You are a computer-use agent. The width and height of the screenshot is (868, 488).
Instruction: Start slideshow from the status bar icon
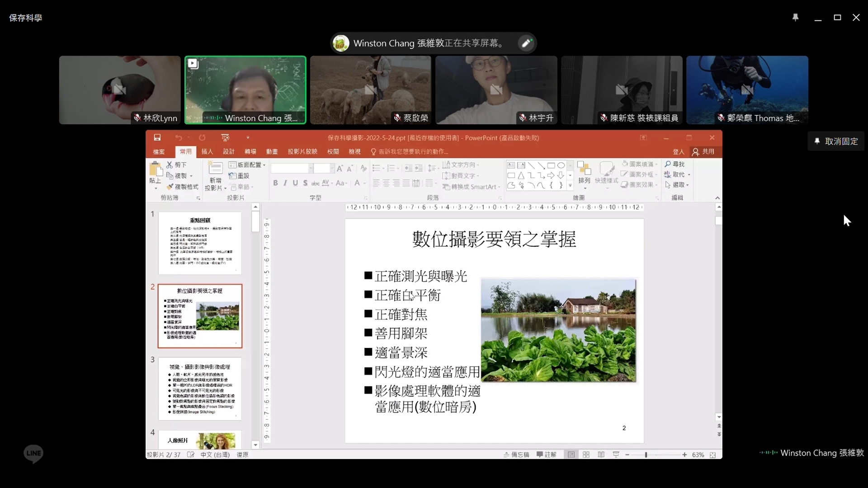616,455
